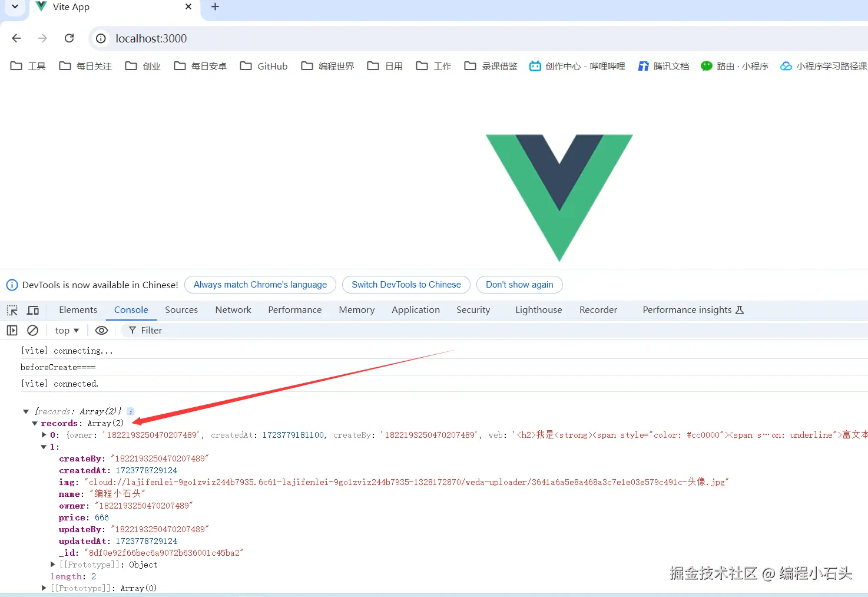
Task: Click the Vue logo image
Action: click(559, 198)
